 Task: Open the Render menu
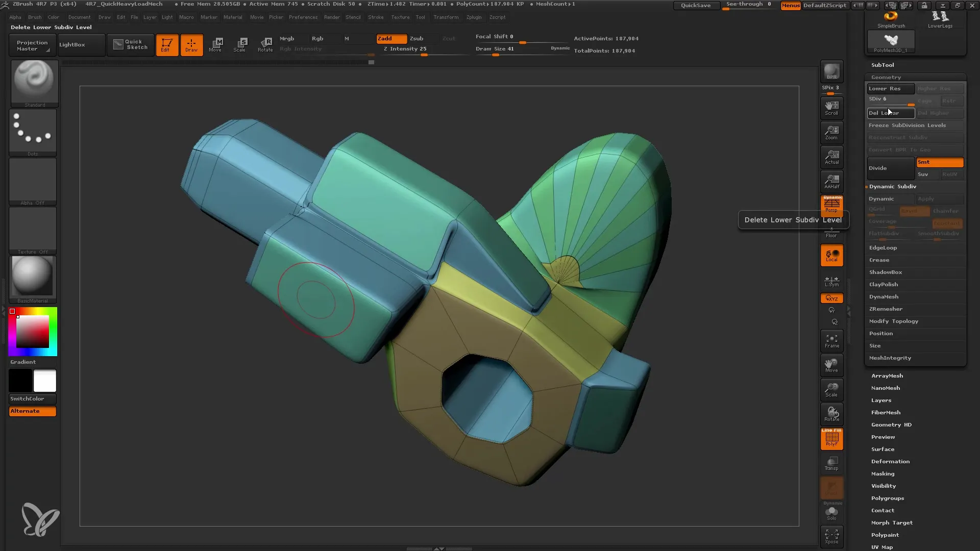[x=332, y=17]
